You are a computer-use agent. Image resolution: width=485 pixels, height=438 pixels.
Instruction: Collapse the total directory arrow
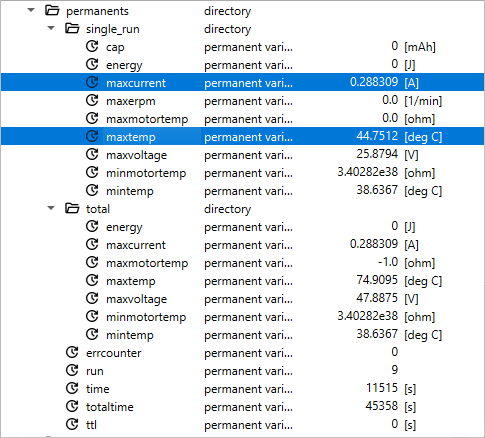51,208
